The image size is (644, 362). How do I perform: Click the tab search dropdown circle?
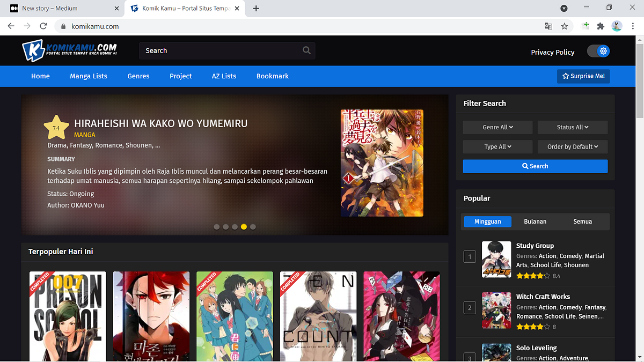(564, 8)
